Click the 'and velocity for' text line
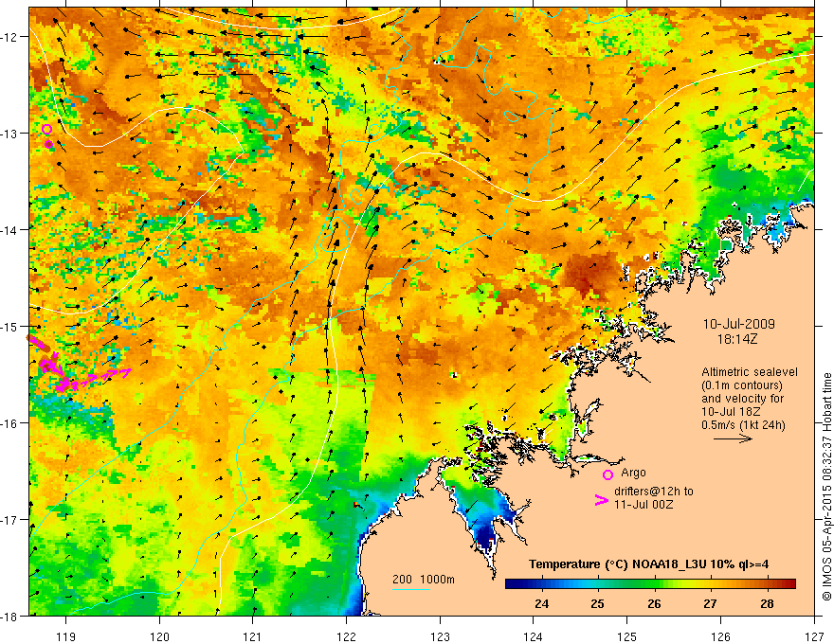The height and width of the screenshot is (644, 834). [x=742, y=399]
